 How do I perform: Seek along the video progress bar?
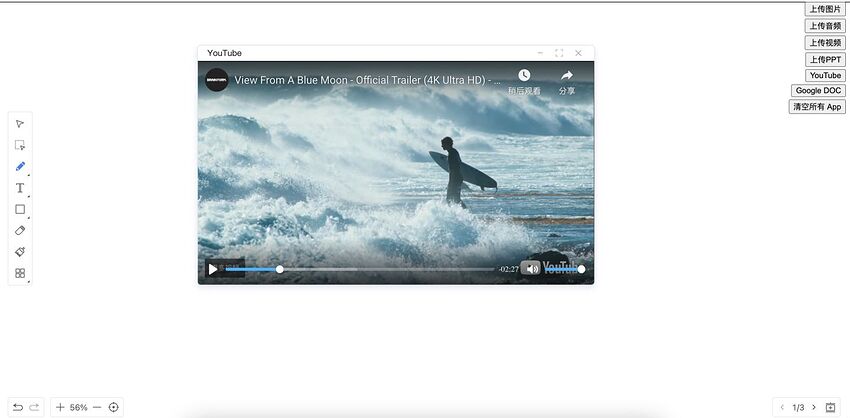360,269
